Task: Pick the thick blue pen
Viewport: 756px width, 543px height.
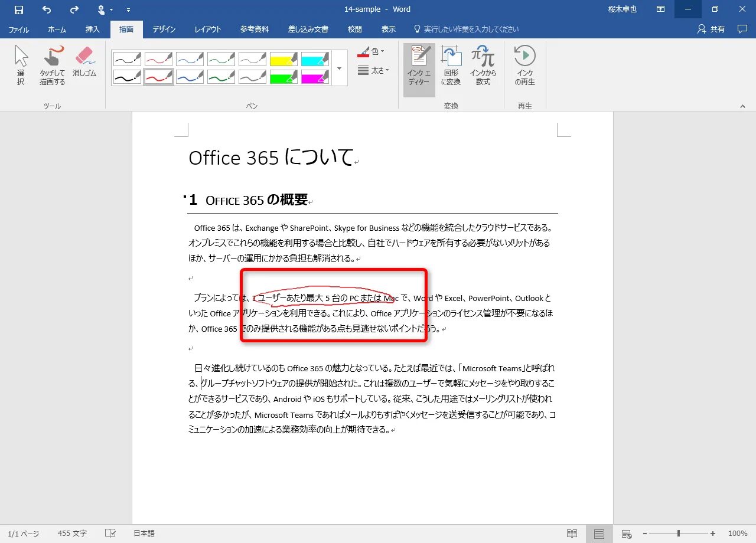Action: tap(190, 77)
